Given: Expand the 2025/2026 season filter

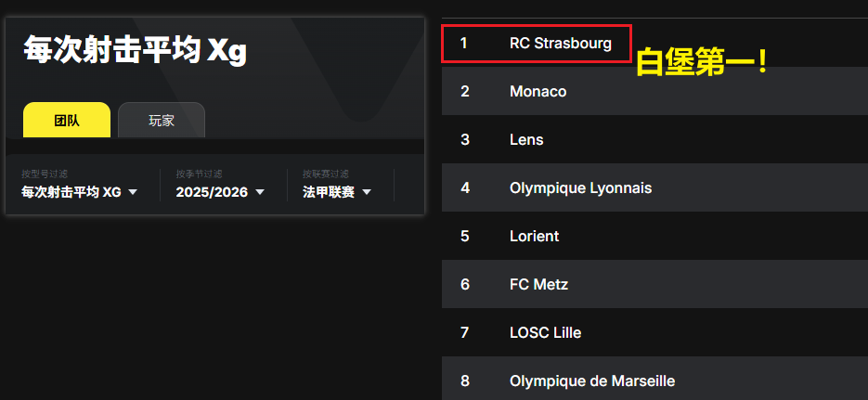Looking at the screenshot, I should click(x=213, y=192).
